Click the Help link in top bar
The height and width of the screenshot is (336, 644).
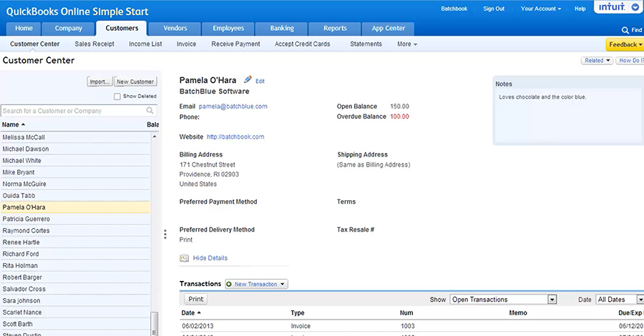pyautogui.click(x=580, y=9)
